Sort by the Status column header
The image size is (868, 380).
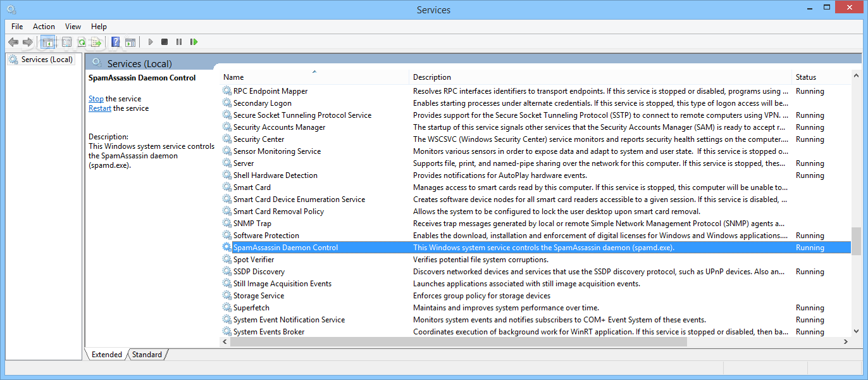(x=821, y=77)
